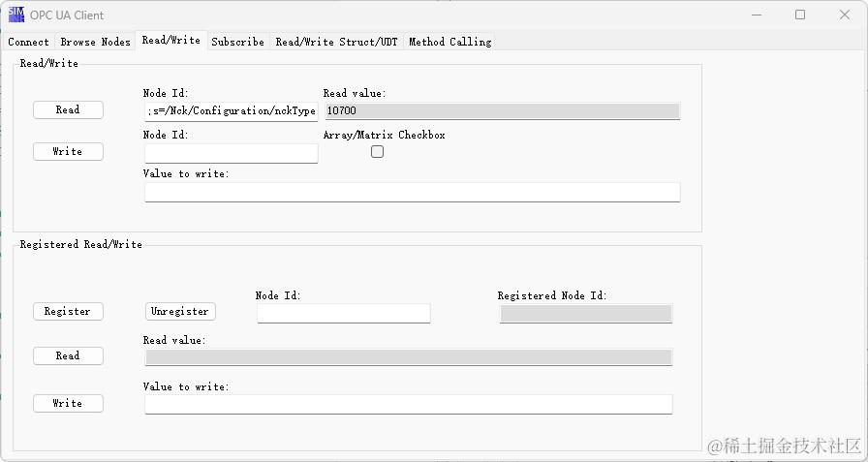Click the Value to write field in Read/Write
Image resolution: width=868 pixels, height=462 pixels.
point(412,192)
